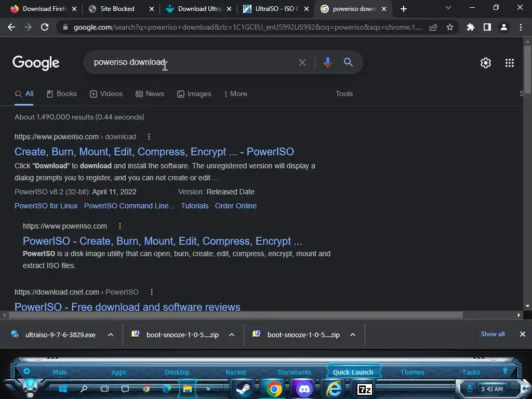The height and width of the screenshot is (399, 532).
Task: Filter results by Videos
Action: (x=106, y=94)
